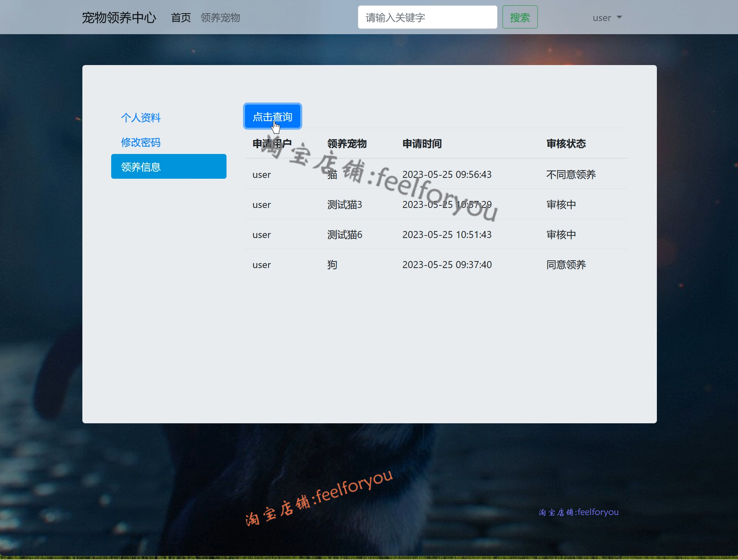Expand the user account dropdown
The width and height of the screenshot is (738, 560).
pos(607,18)
